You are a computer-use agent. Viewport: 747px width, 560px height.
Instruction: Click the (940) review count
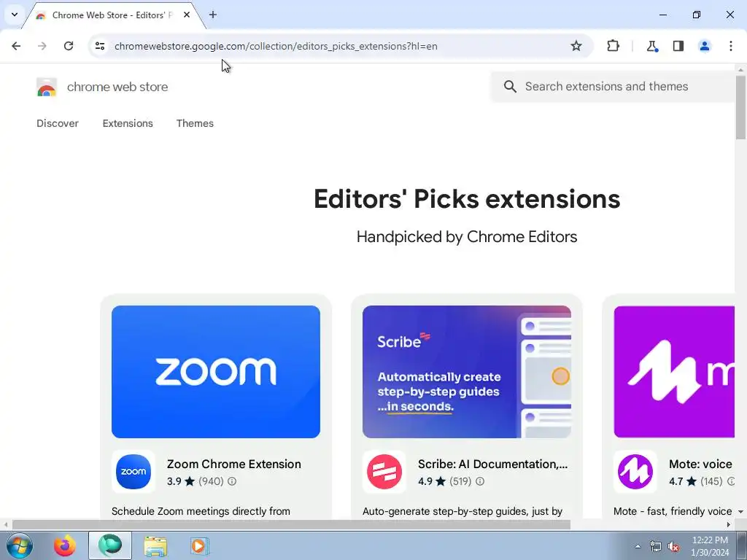(x=211, y=481)
